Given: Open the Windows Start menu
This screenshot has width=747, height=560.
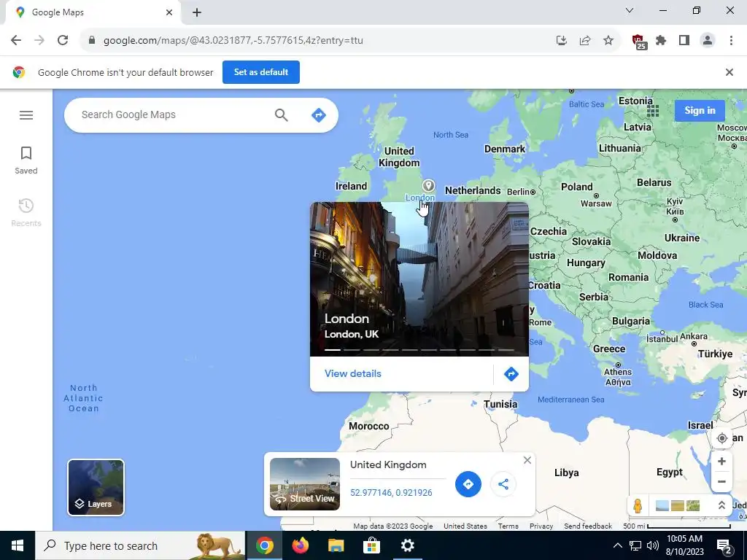Looking at the screenshot, I should [x=18, y=545].
